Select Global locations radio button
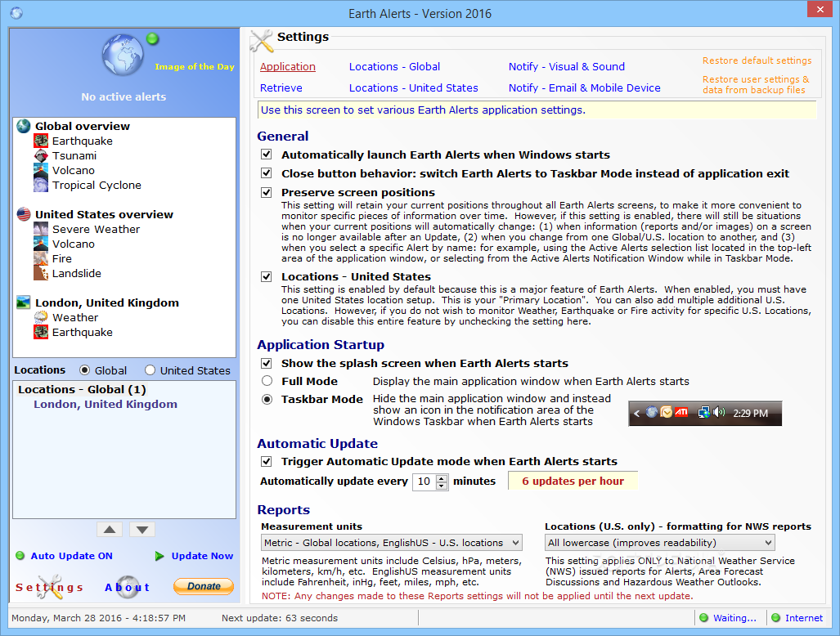This screenshot has height=636, width=840. coord(84,370)
